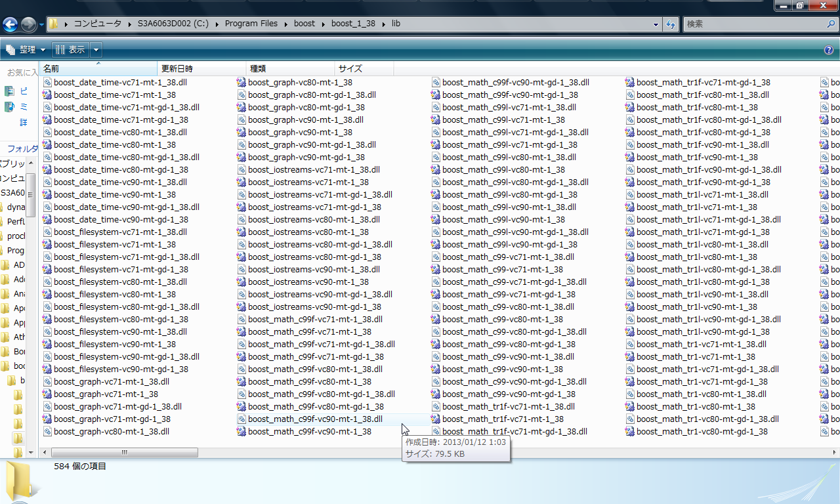Image resolution: width=840 pixels, height=504 pixels.
Task: Click the 表示 (Views) toolbar button
Action: [x=70, y=50]
